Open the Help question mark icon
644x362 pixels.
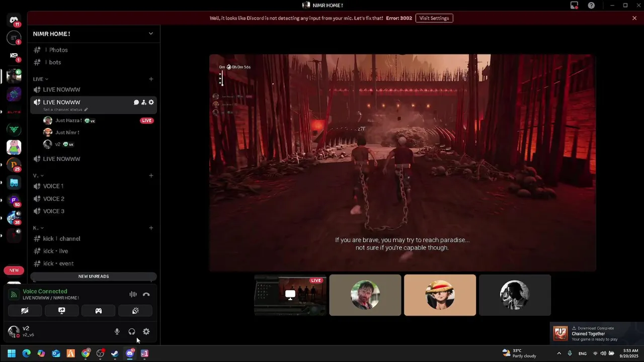592,5
